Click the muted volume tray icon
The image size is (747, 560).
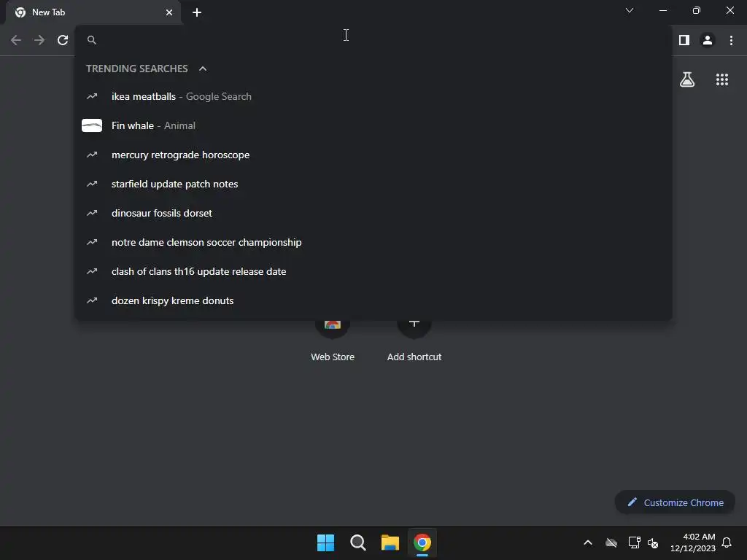pos(653,542)
